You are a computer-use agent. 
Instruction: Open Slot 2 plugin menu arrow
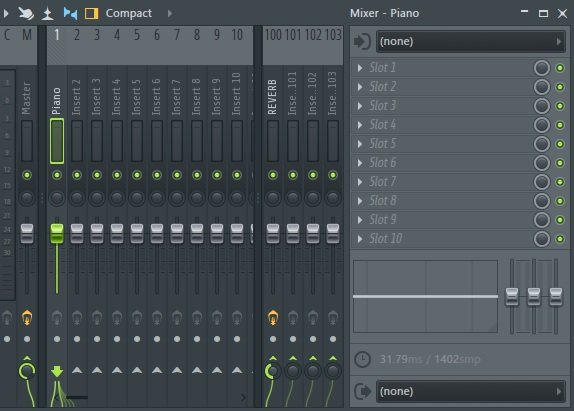(x=360, y=87)
